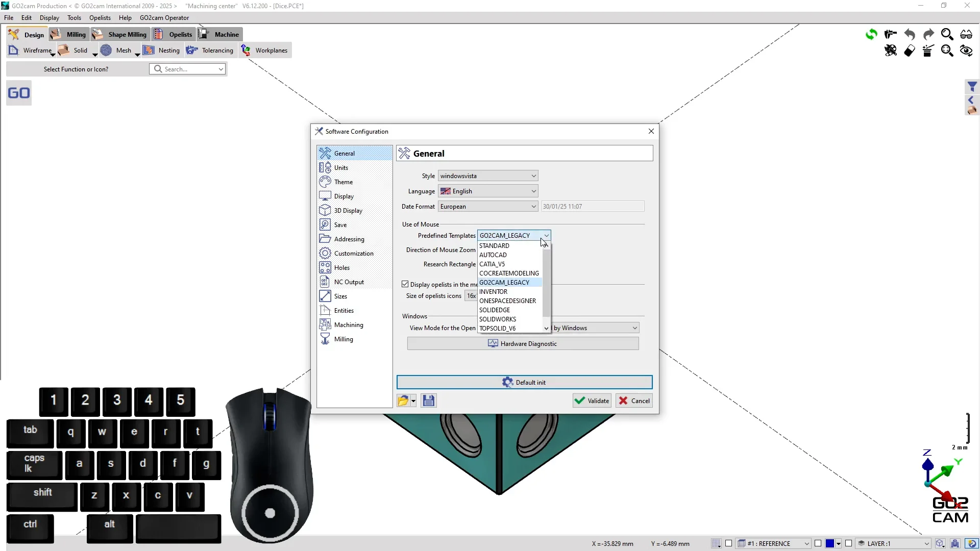The width and height of the screenshot is (980, 551).
Task: Click the Hardware Diagnostic button
Action: tap(523, 344)
